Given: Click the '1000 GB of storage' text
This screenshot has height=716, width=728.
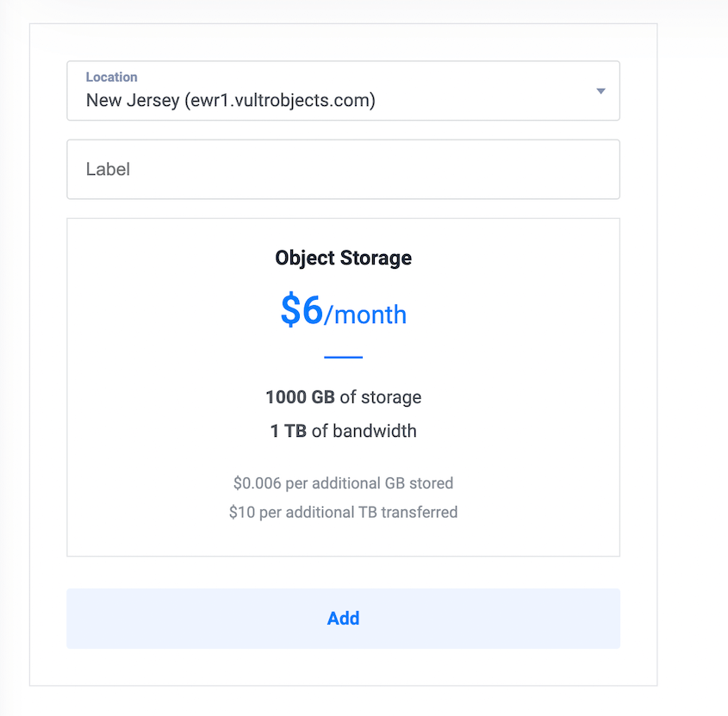Looking at the screenshot, I should pyautogui.click(x=344, y=397).
